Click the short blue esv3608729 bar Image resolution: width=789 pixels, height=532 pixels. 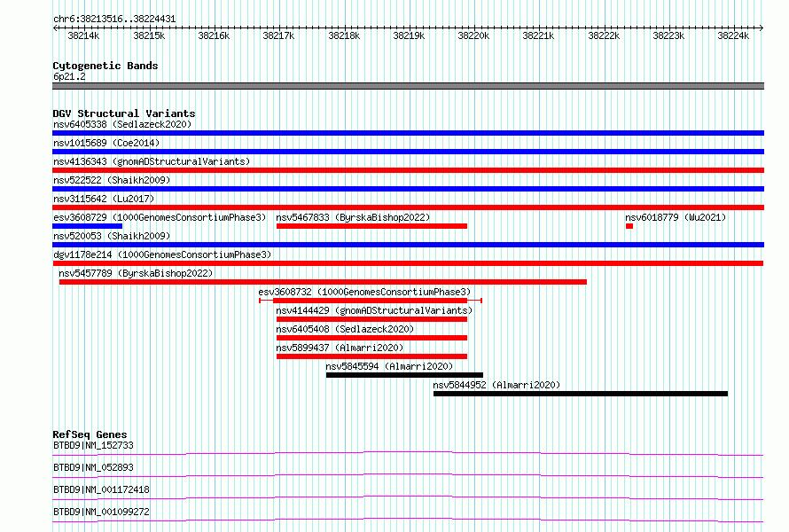(88, 226)
